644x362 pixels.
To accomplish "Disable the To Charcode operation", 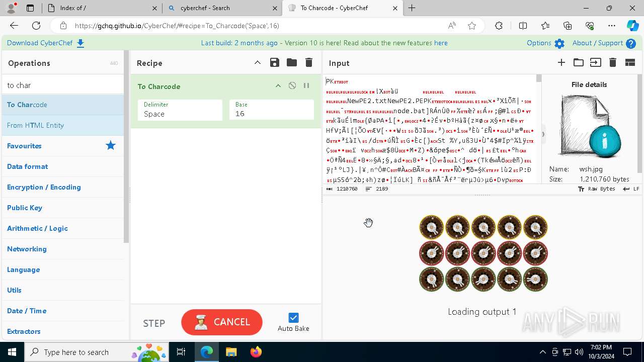I will pos(292,86).
